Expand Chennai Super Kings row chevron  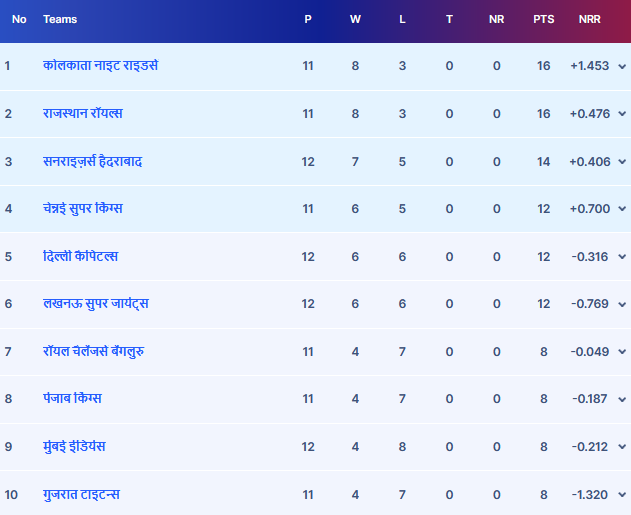pyautogui.click(x=622, y=209)
